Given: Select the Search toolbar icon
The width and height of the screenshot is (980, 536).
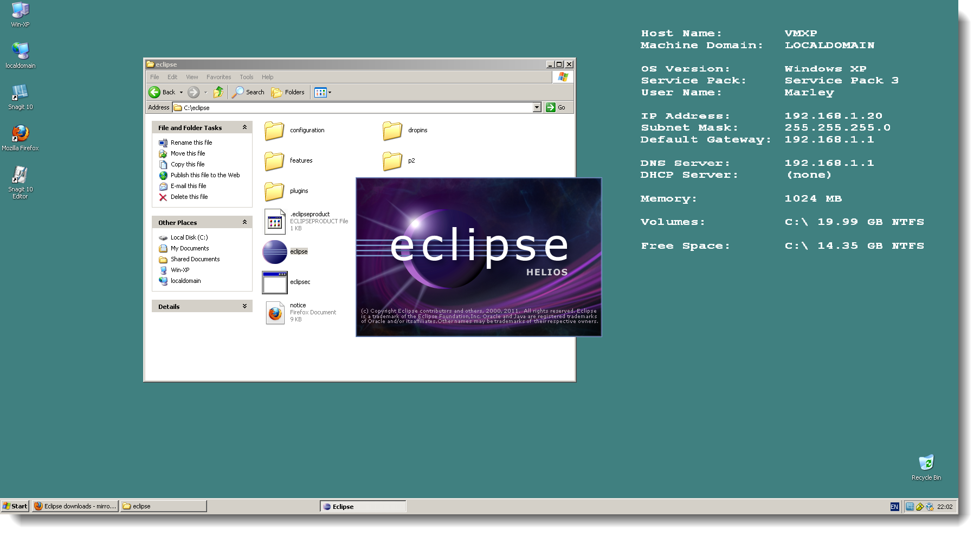Looking at the screenshot, I should coord(248,92).
